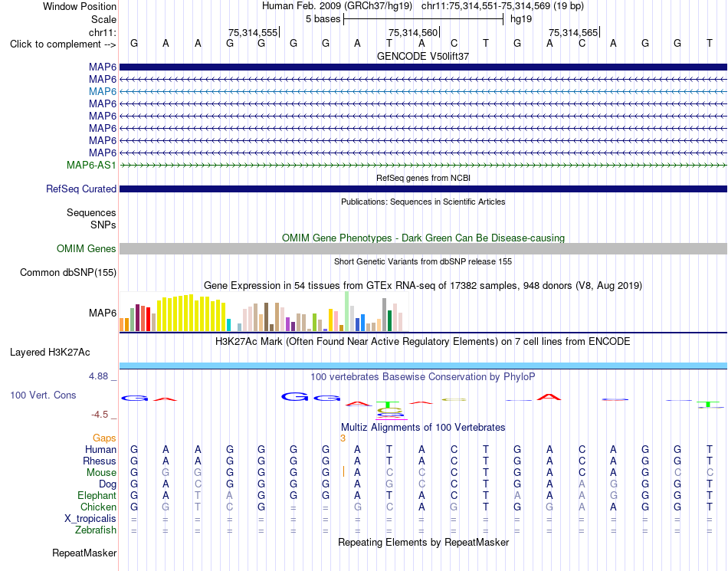Screen dimensions: 728x571
Task: Click the -4.5 PhyloP lower scale value
Action: tap(100, 415)
